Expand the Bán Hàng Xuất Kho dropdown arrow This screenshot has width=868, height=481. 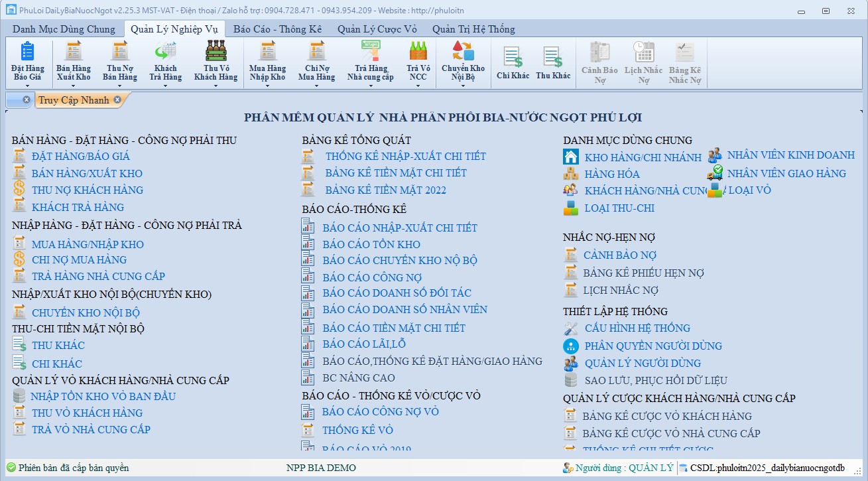click(73, 85)
